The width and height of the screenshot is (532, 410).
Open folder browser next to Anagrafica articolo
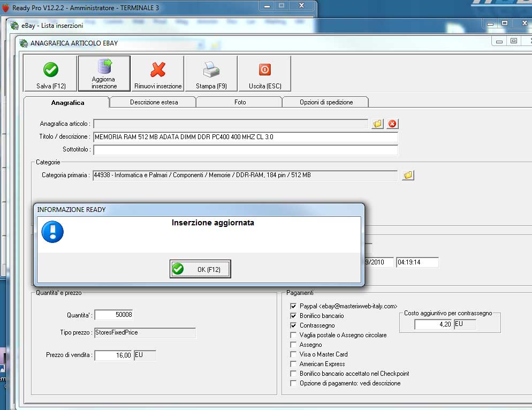[377, 124]
